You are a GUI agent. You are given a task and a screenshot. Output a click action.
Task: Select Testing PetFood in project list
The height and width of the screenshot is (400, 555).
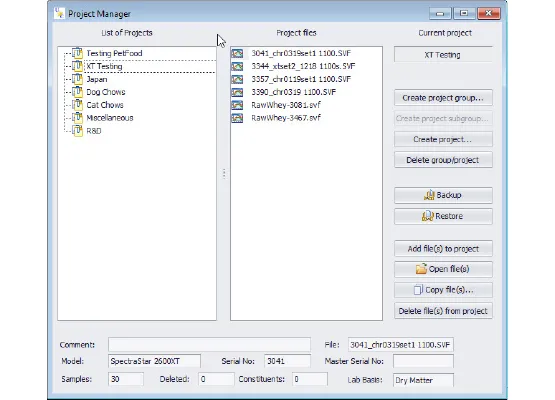click(x=114, y=53)
